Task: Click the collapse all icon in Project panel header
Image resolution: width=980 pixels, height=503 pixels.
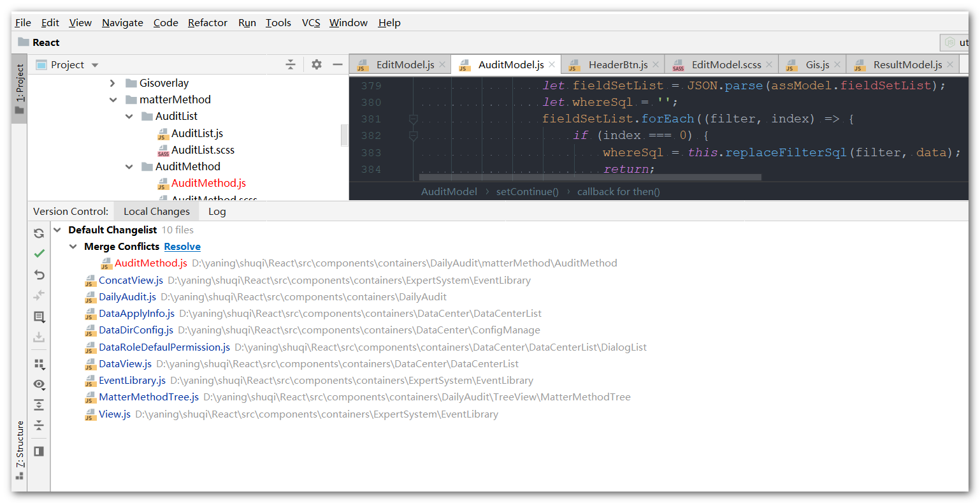Action: [x=291, y=64]
